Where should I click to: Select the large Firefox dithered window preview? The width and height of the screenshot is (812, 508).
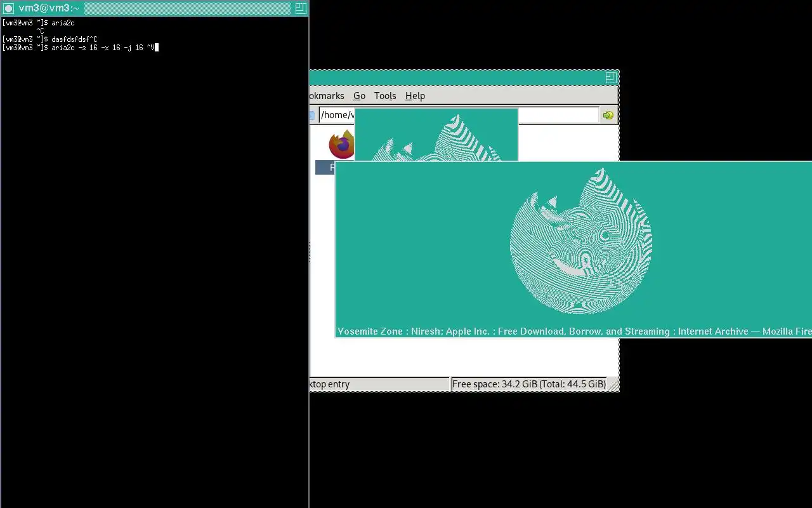pos(573,250)
